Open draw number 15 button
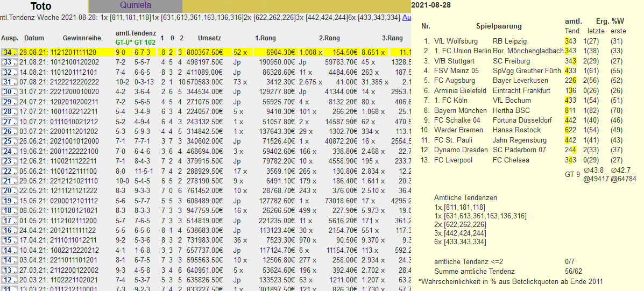The height and width of the screenshot is (291, 644). coord(10,240)
